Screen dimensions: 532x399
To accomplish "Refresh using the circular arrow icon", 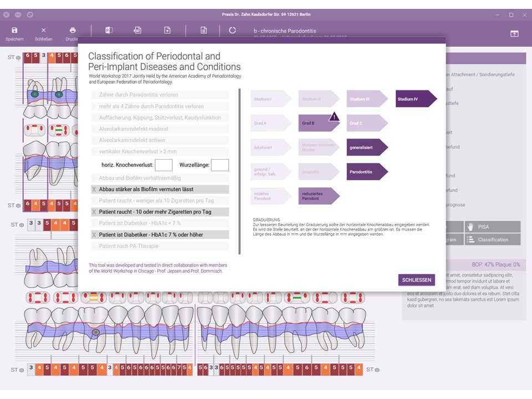I will (232, 30).
